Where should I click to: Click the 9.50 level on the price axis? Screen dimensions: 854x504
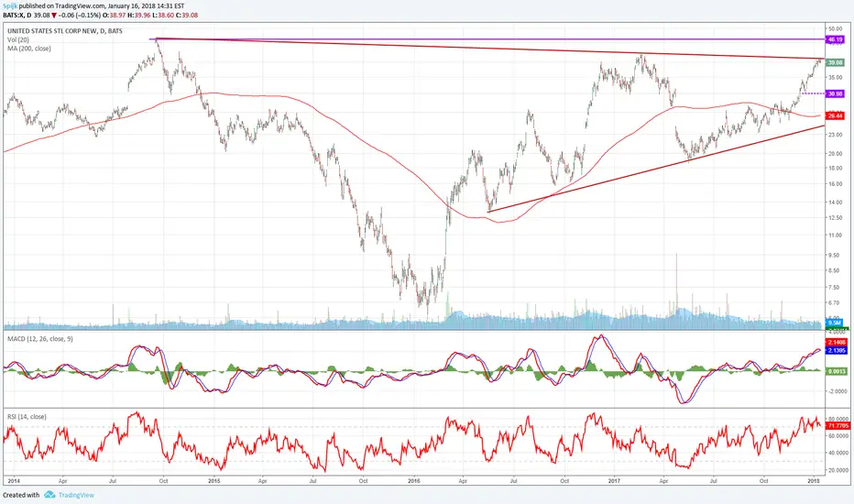pyautogui.click(x=834, y=255)
